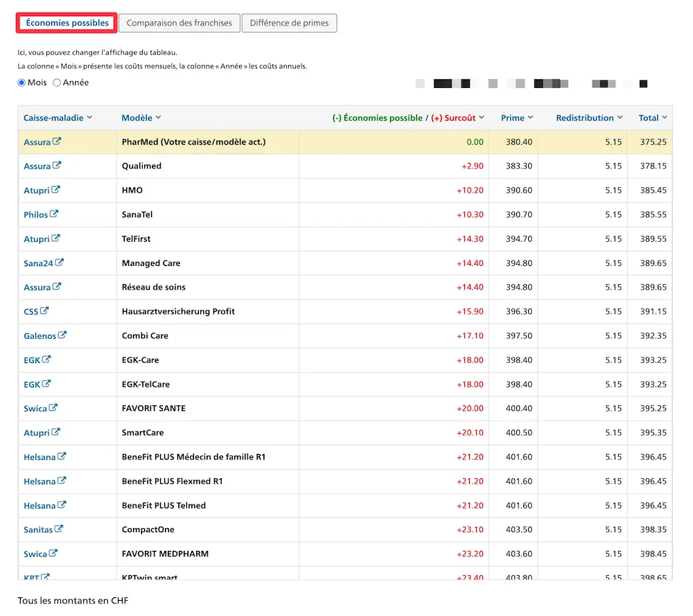Viewport: 693px width, 616px height.
Task: Click the Galenos external link icon
Action: [x=62, y=335]
